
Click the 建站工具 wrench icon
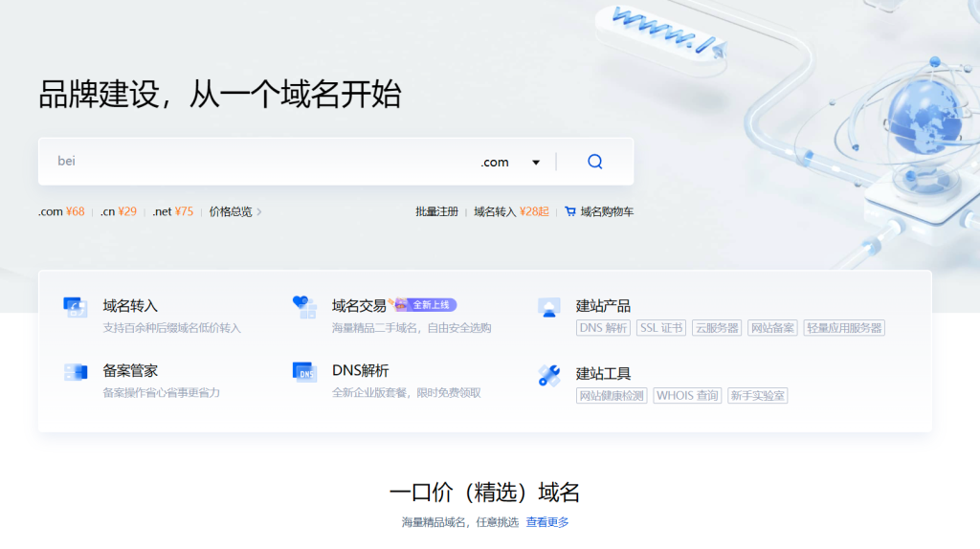point(548,375)
